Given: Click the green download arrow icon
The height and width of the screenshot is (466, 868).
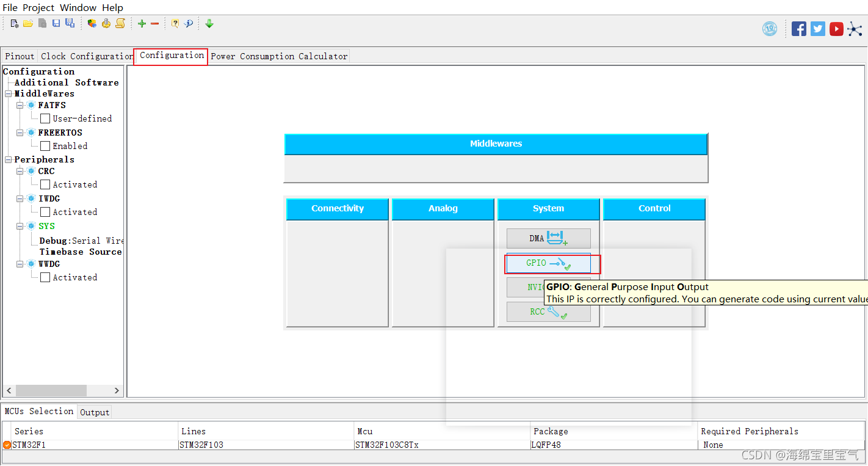Looking at the screenshot, I should pos(209,23).
